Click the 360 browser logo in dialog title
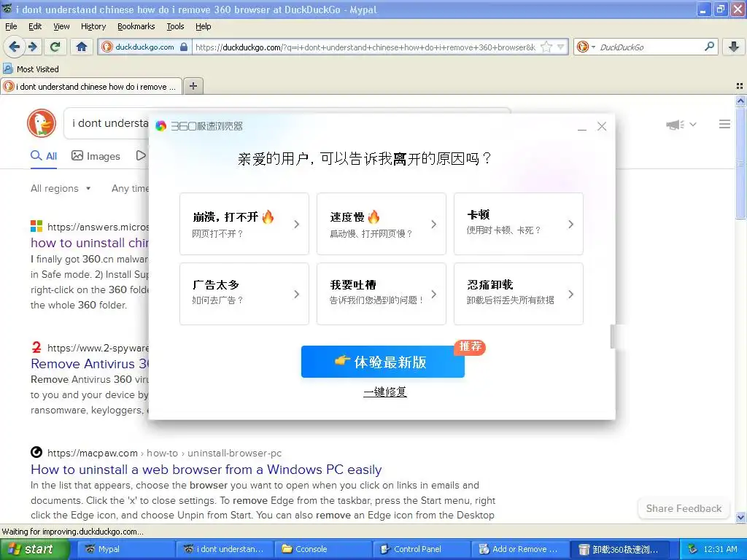 (161, 125)
